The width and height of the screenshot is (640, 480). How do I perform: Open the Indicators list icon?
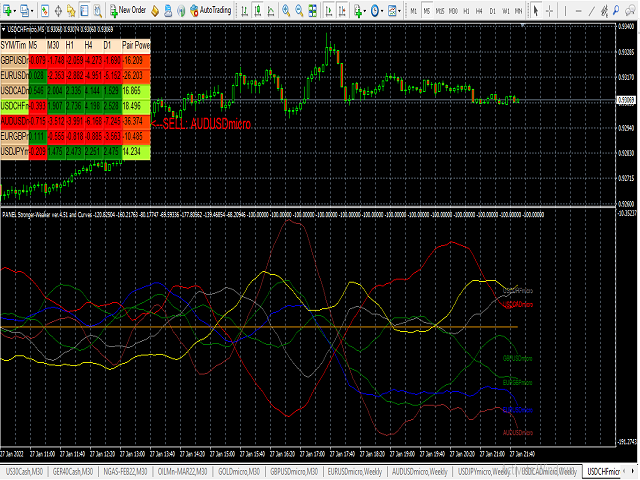[x=358, y=11]
